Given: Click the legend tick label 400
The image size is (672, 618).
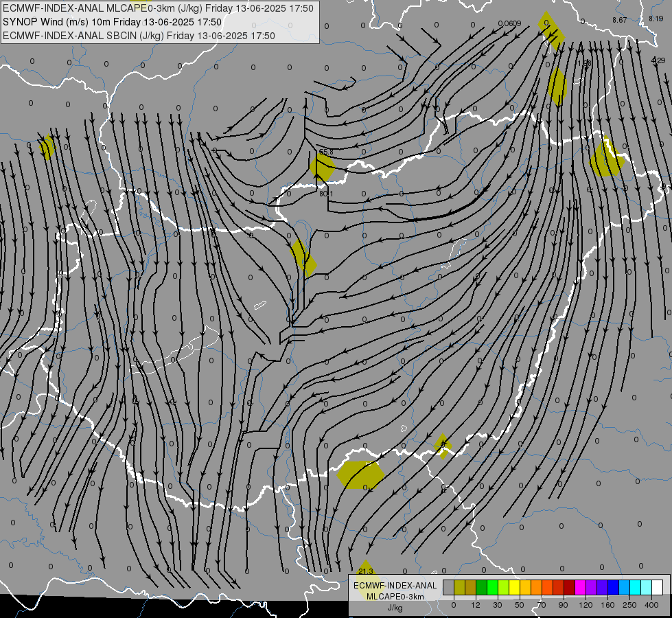Looking at the screenshot, I should click(651, 605).
